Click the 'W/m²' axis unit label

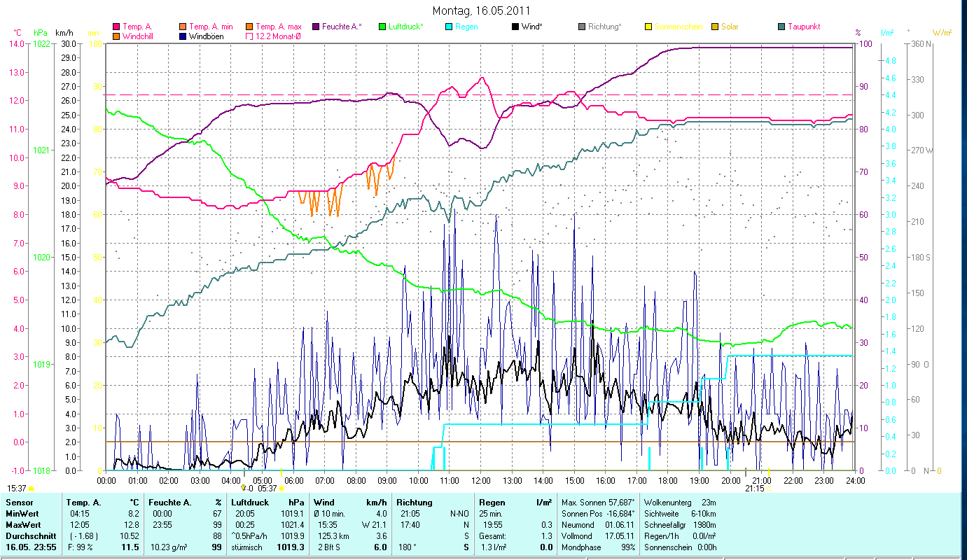click(942, 32)
